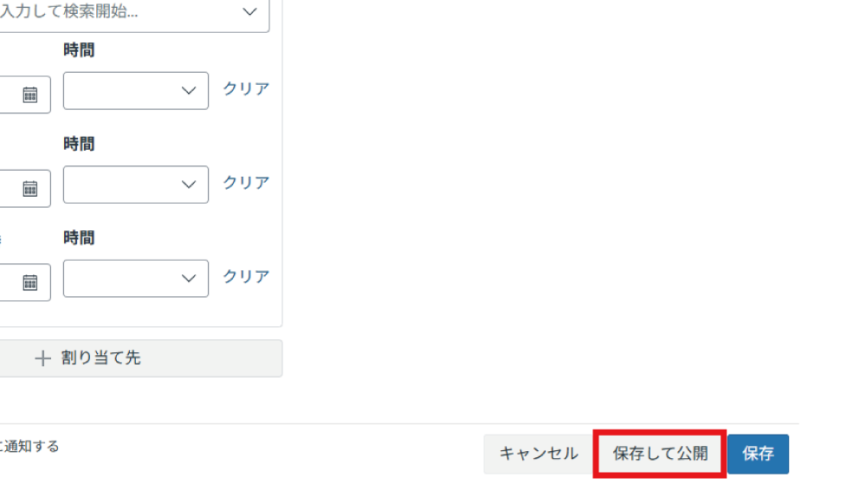
Task: Open the bottom 時間 dropdown
Action: pos(136,278)
